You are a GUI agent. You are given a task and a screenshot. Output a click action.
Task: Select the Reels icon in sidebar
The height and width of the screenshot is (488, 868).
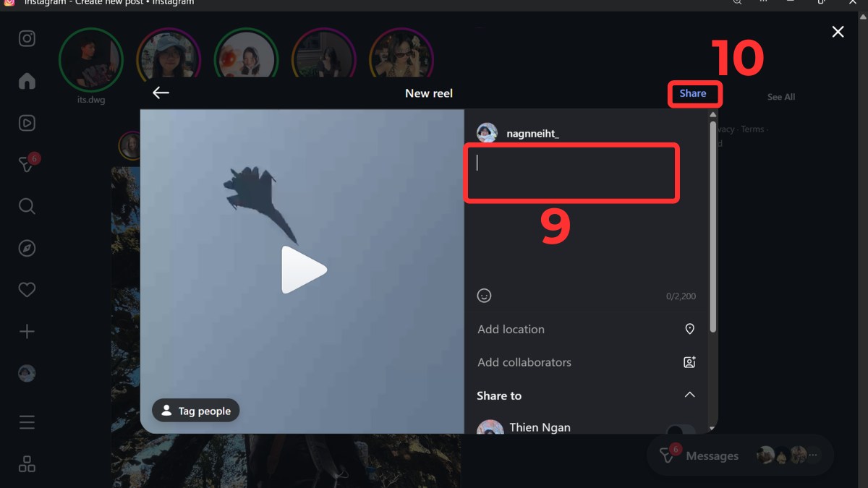(27, 123)
